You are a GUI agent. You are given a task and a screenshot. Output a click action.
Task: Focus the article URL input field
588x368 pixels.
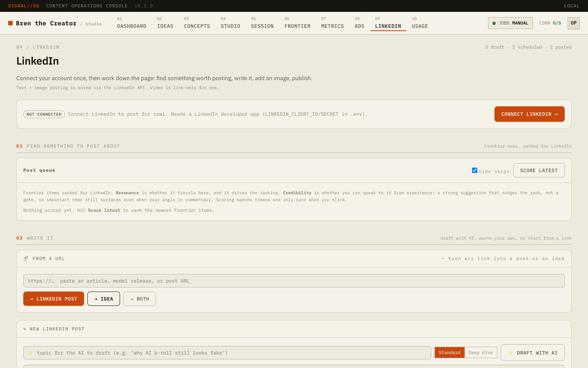pos(294,281)
